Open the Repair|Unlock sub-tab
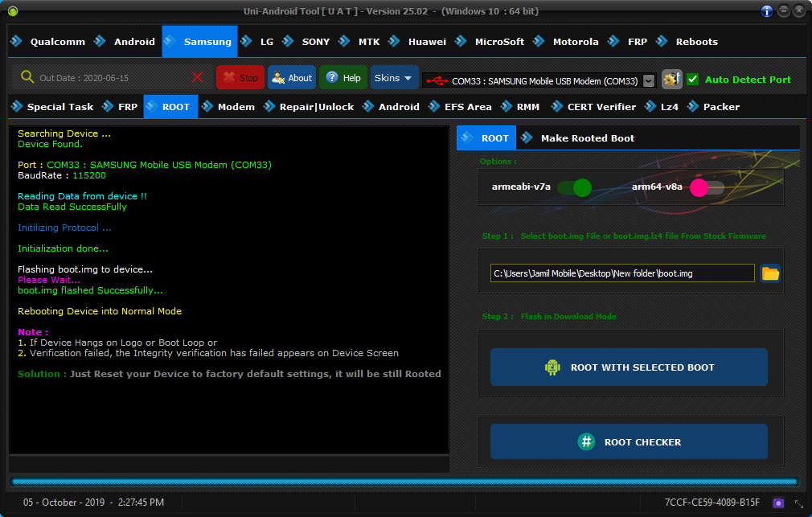This screenshot has height=517, width=812. click(x=310, y=107)
